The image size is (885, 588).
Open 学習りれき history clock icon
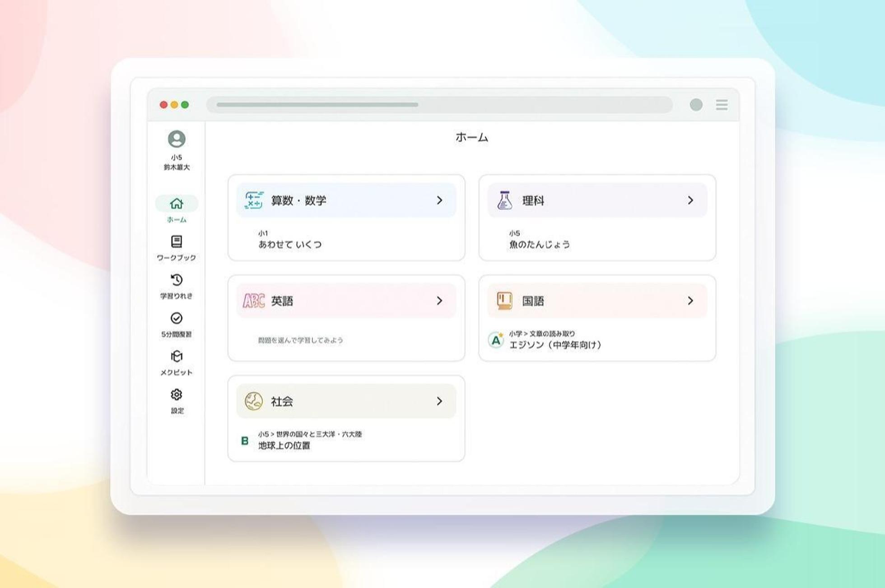pyautogui.click(x=177, y=280)
